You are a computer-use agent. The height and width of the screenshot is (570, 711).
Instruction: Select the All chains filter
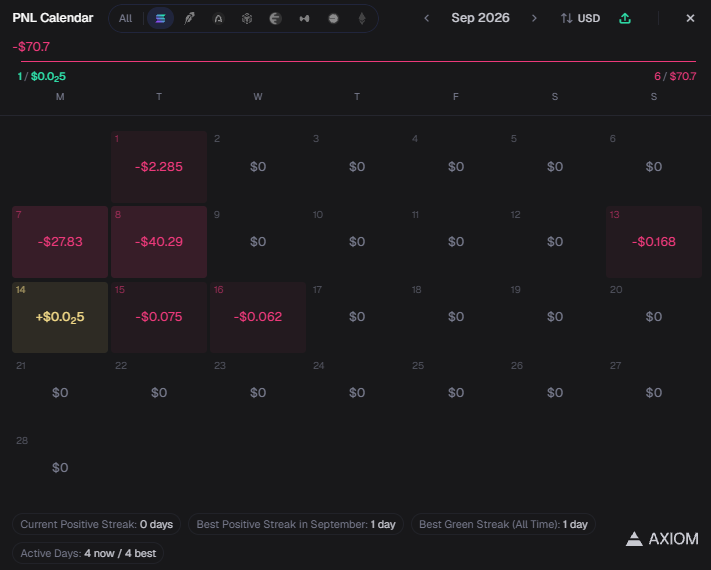click(125, 19)
